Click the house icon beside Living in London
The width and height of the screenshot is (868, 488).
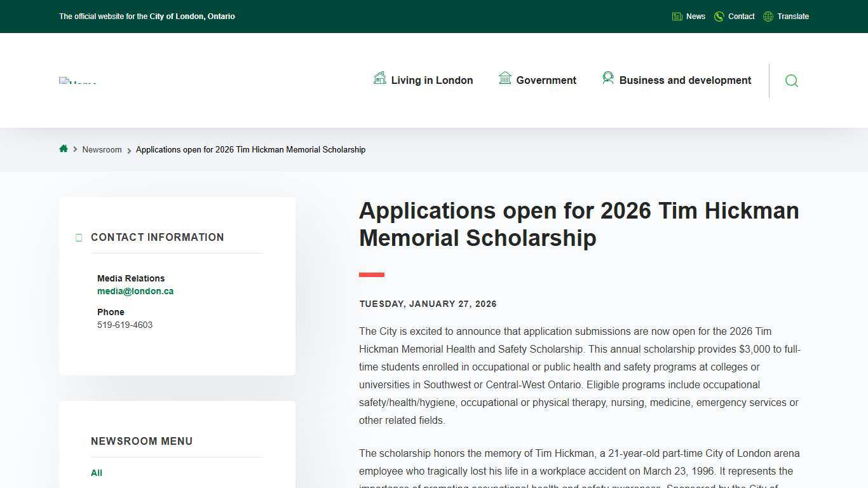(x=379, y=78)
